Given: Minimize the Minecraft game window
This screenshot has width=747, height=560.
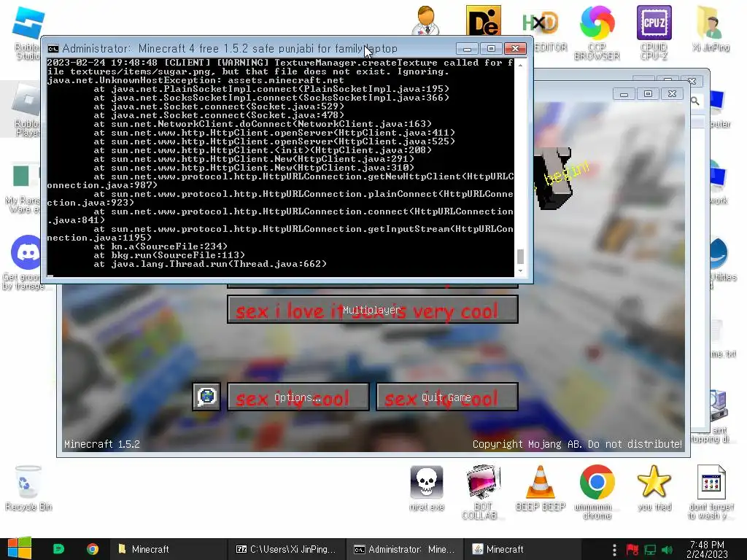Looking at the screenshot, I should (624, 94).
